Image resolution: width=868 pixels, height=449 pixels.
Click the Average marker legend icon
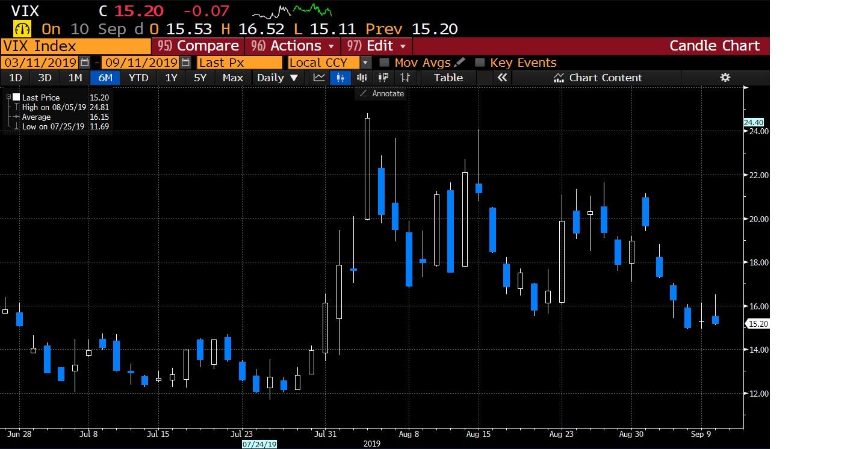[x=16, y=117]
